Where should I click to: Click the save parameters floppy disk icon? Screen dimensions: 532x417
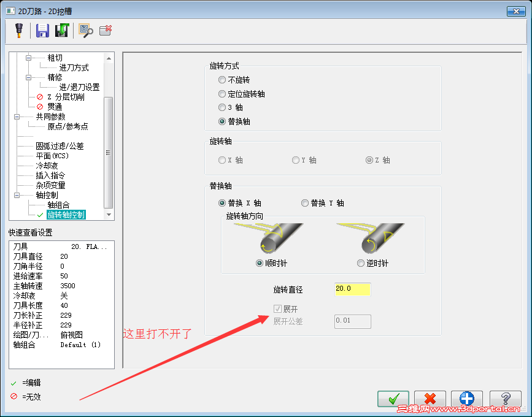pos(42,31)
